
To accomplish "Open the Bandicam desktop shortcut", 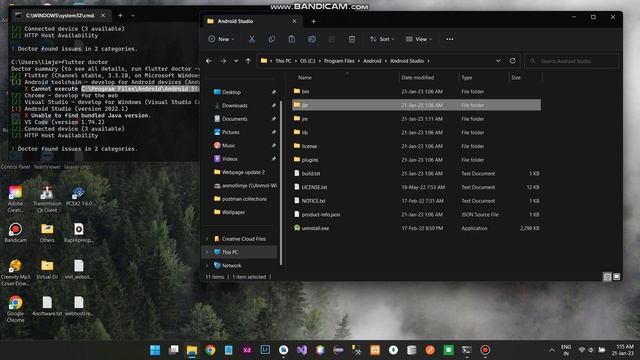I will (16, 233).
